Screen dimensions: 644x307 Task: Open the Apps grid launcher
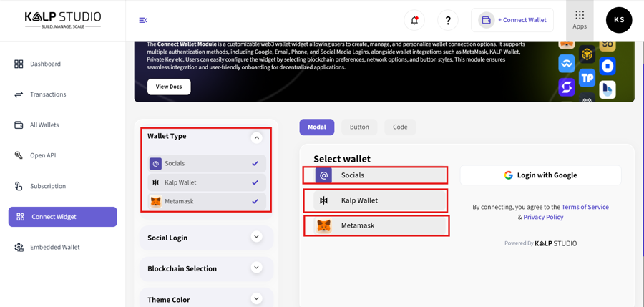click(580, 19)
